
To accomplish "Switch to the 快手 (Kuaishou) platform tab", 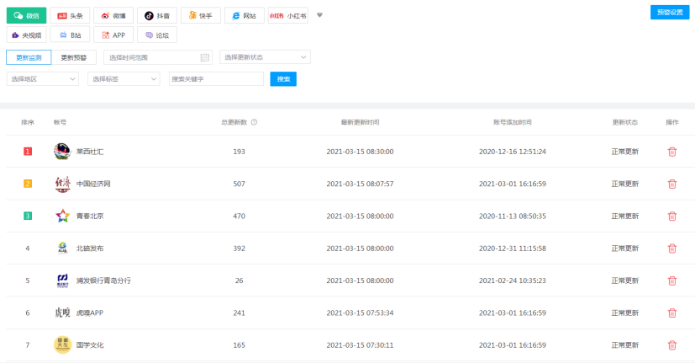I will [x=201, y=16].
